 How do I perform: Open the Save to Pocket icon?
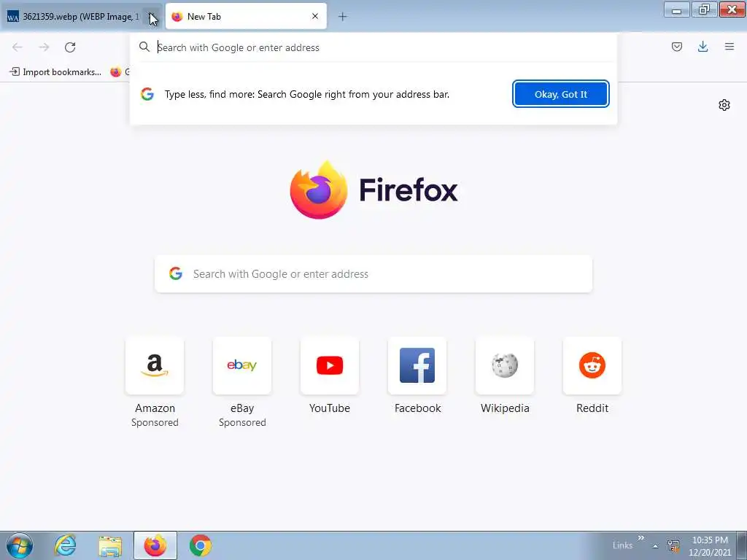point(676,47)
